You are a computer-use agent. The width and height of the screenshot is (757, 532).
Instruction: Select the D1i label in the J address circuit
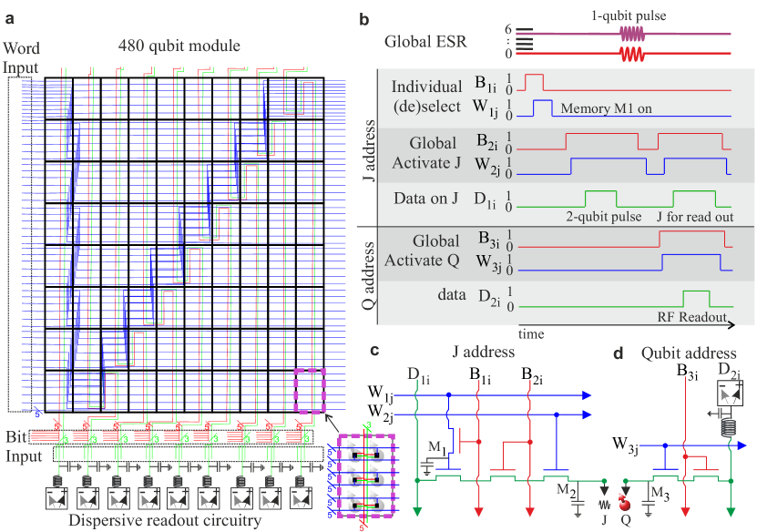(418, 375)
